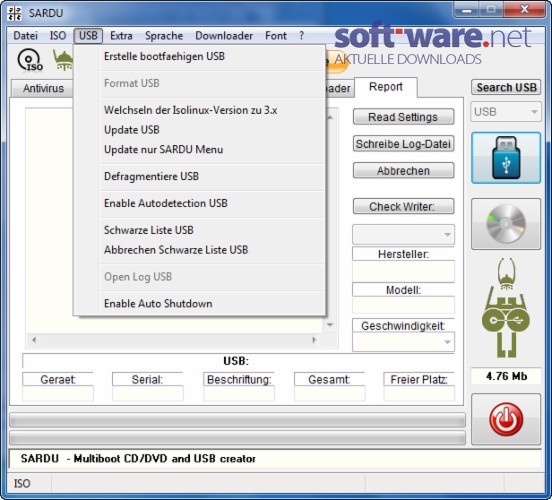Open the question mark help menu
The height and width of the screenshot is (500, 552).
(301, 36)
